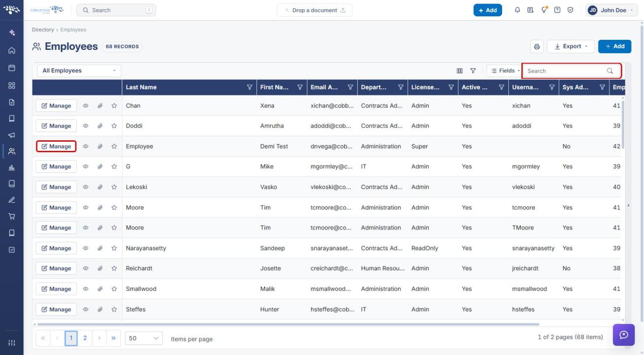Open attachments paperclip for Chan row
Image resolution: width=644 pixels, height=355 pixels.
(100, 106)
